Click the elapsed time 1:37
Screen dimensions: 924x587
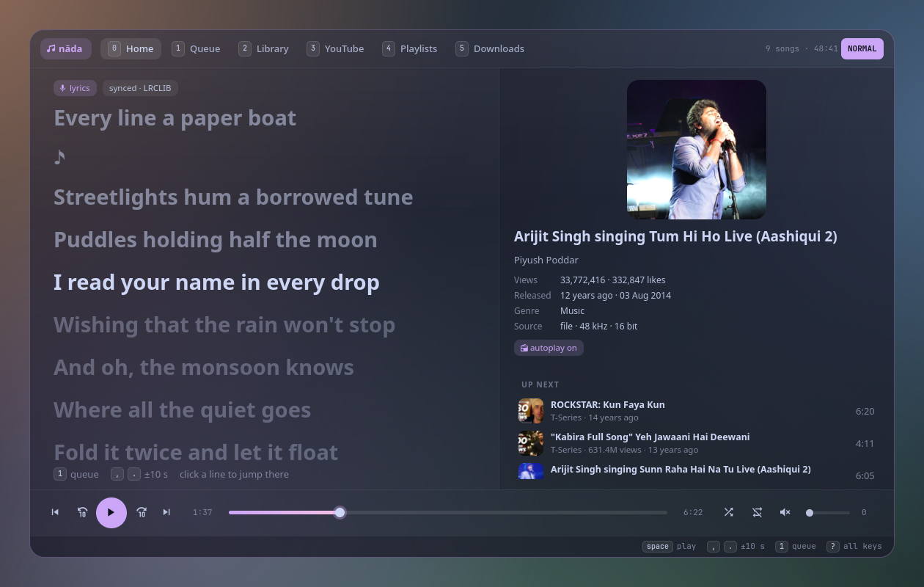(x=202, y=512)
